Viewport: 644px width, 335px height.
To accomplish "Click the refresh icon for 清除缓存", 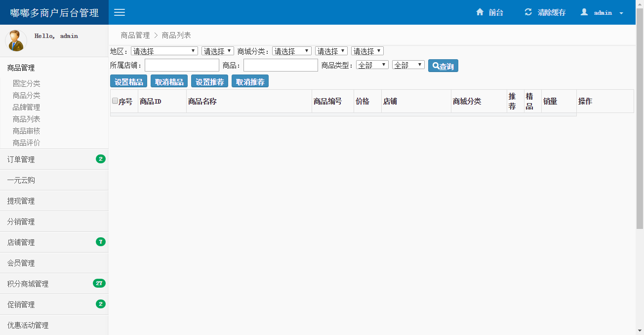I will pos(528,12).
